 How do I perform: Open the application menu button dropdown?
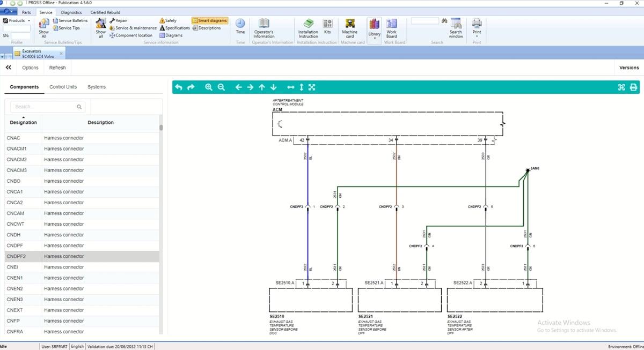pyautogui.click(x=9, y=12)
